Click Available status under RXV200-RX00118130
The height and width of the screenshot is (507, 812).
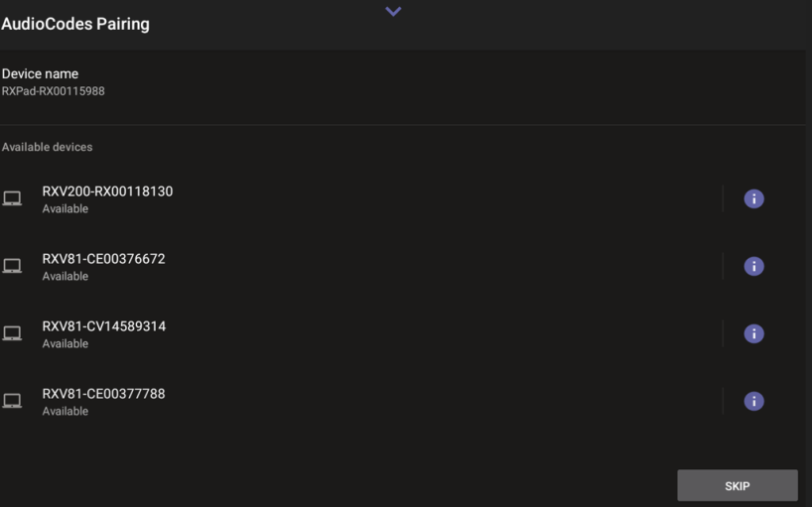(x=65, y=209)
